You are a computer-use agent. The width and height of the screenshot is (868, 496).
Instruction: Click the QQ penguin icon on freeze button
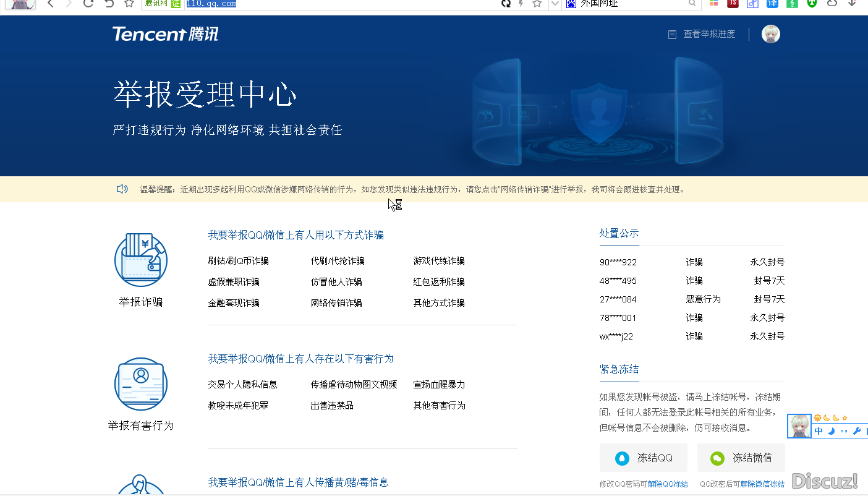(x=622, y=459)
